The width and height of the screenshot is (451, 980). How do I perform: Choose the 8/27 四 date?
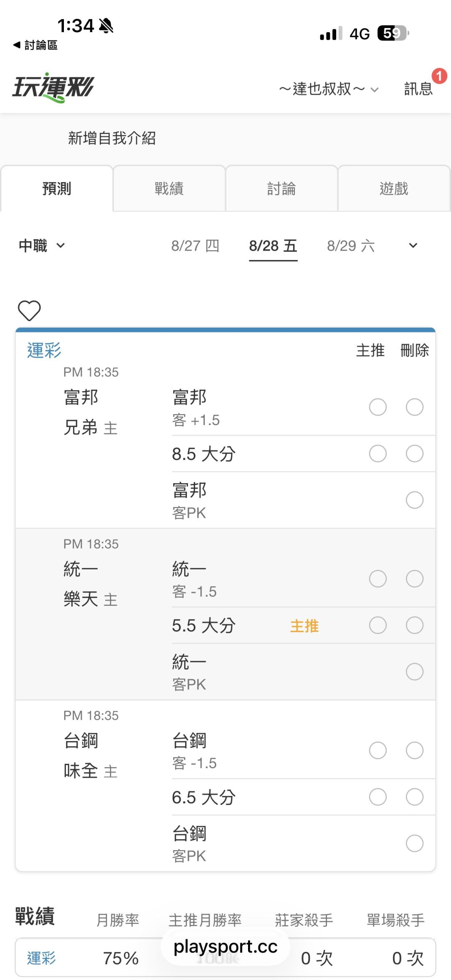195,246
